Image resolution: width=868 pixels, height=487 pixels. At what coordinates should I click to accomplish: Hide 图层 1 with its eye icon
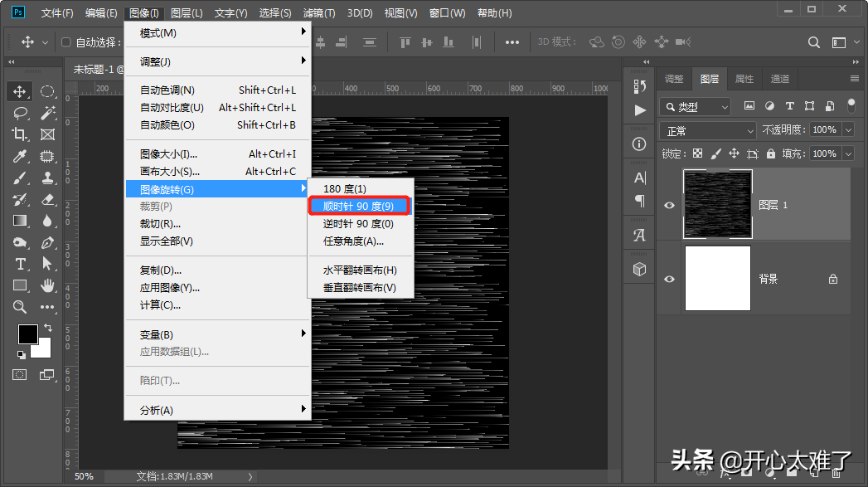669,205
